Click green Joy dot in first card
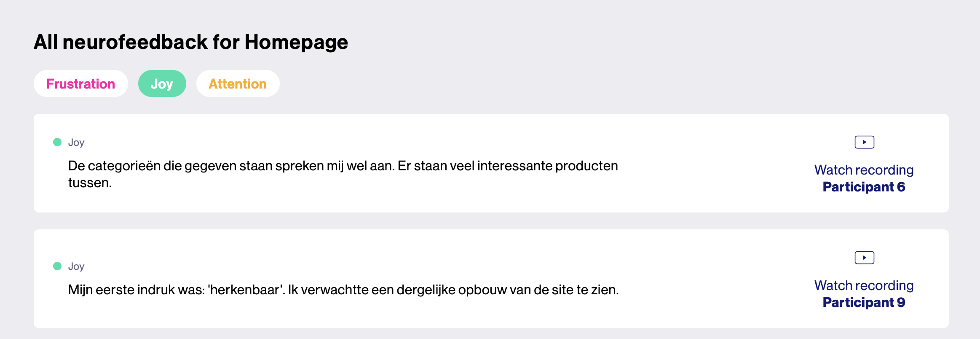The height and width of the screenshot is (339, 980). [x=57, y=142]
